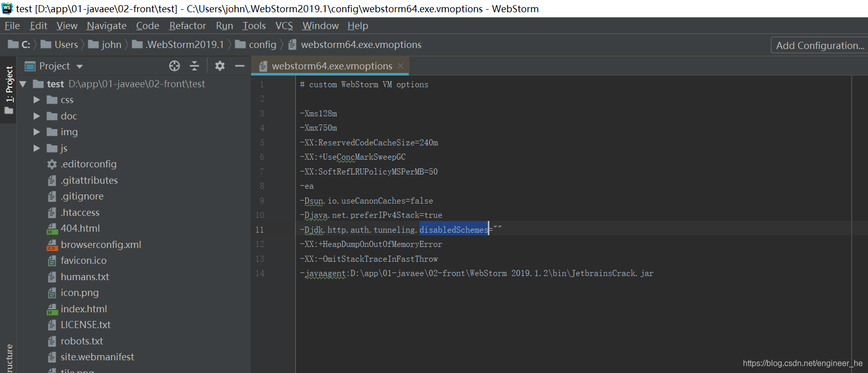Toggle the Structure tool window stripe
The width and height of the screenshot is (868, 373).
(x=9, y=358)
